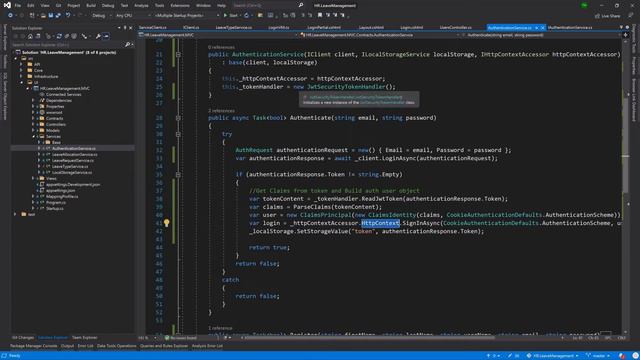Viewport: 640px width, 360px height.
Task: Collapse the if block outlining box
Action: (x=178, y=175)
